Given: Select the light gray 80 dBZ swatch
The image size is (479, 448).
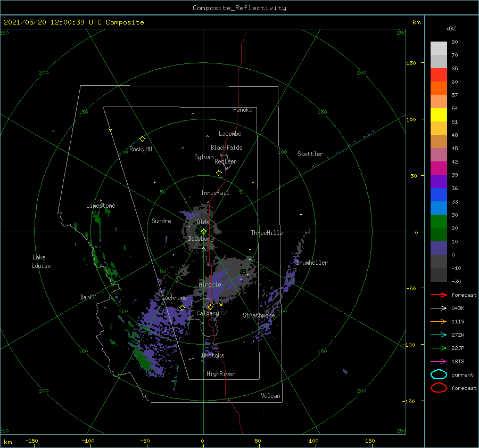Looking at the screenshot, I should (439, 48).
